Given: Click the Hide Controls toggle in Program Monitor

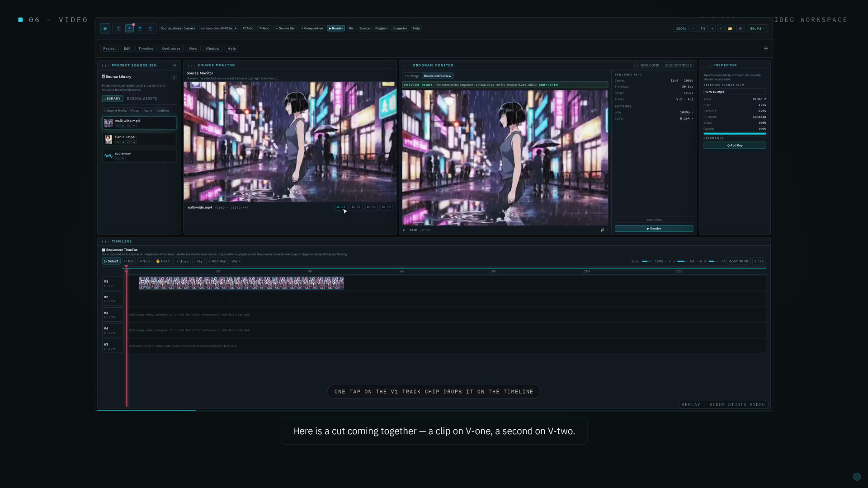Looking at the screenshot, I should point(678,65).
